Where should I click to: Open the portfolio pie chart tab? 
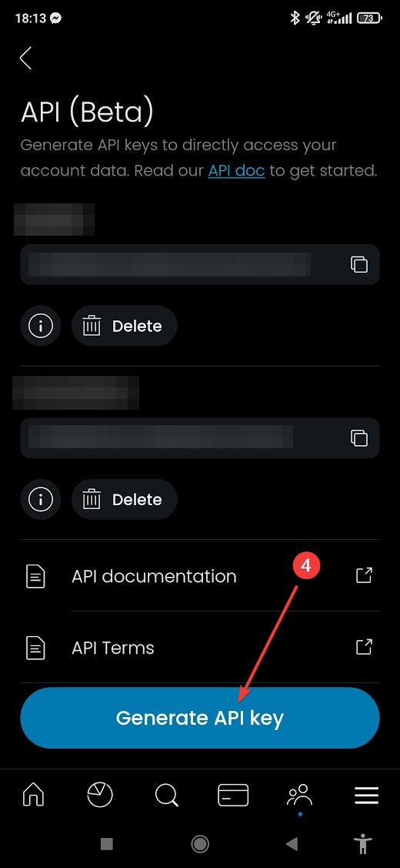pos(100,796)
